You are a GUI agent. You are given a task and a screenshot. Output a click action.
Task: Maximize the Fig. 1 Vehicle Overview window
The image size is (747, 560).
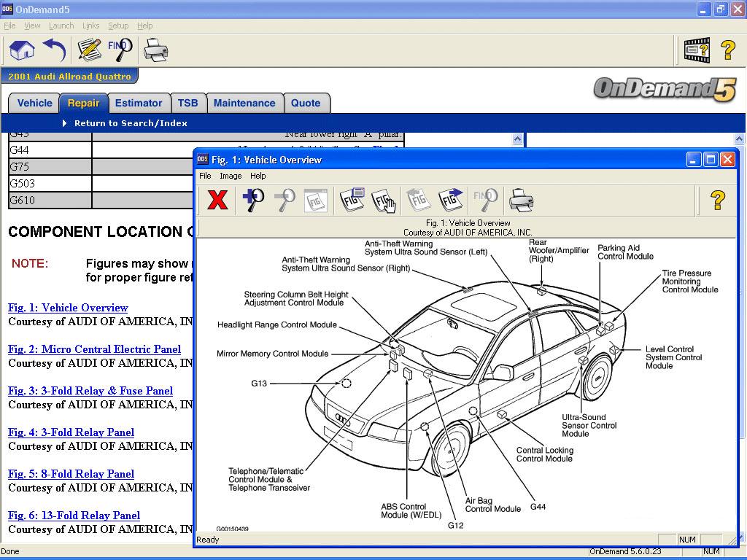pos(711,160)
